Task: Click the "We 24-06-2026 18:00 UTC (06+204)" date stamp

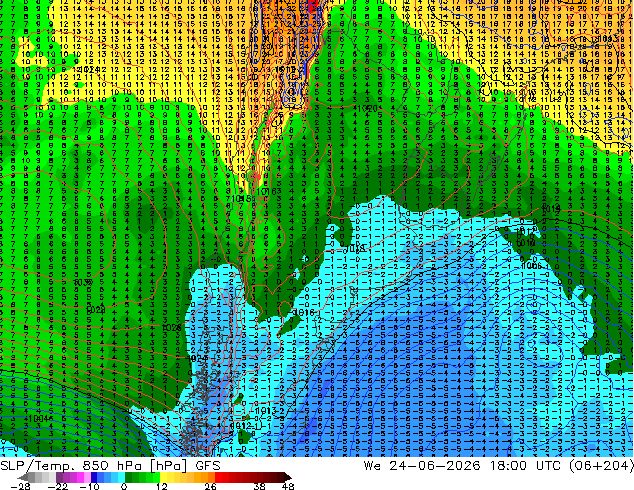Action: point(498,466)
